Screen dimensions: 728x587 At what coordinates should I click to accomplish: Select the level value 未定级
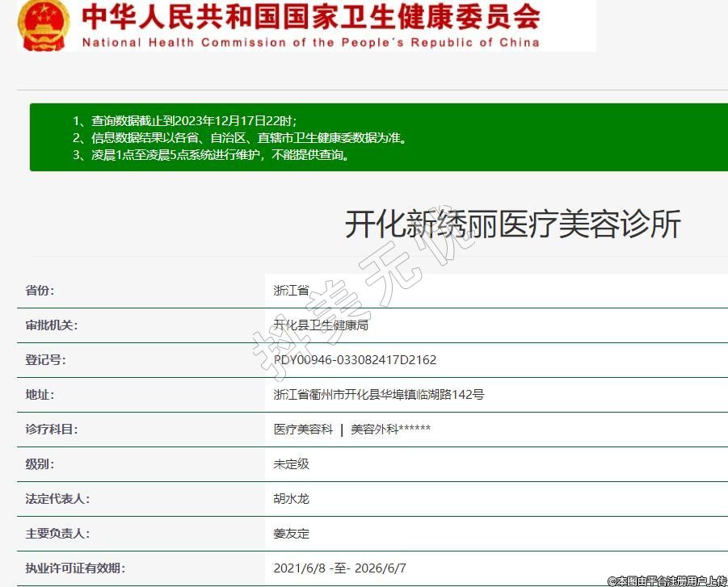click(291, 464)
